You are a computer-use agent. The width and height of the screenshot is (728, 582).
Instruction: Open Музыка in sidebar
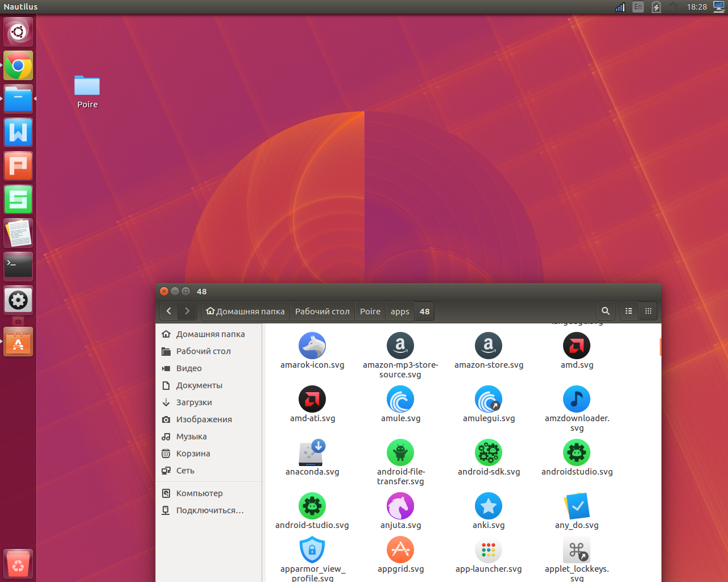coord(209,436)
